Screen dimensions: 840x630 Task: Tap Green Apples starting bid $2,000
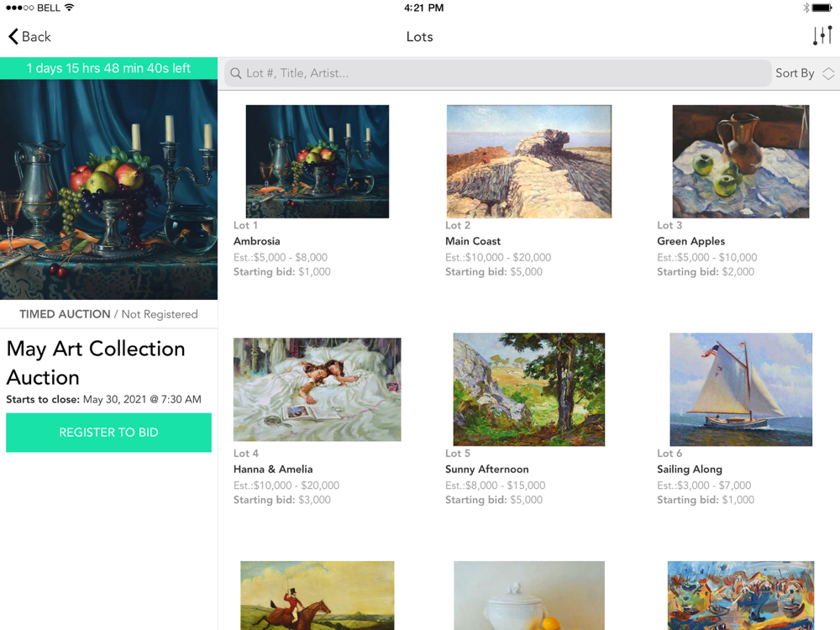[706, 272]
